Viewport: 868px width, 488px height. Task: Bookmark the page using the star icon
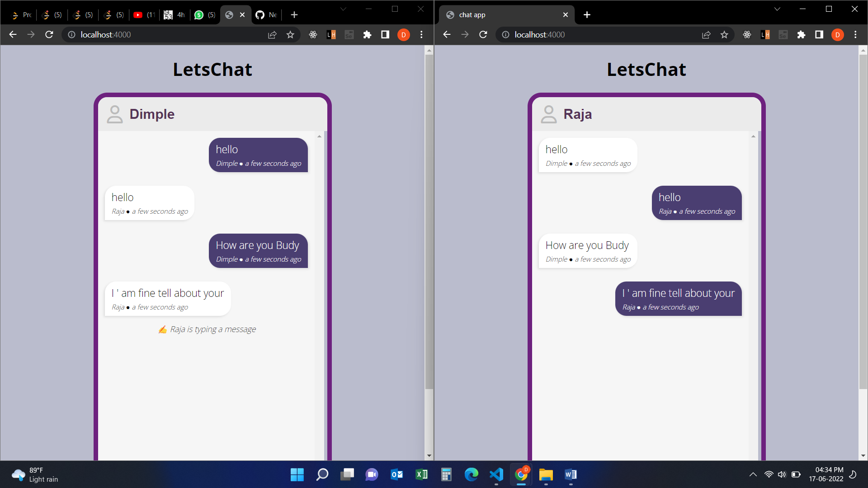tap(291, 35)
